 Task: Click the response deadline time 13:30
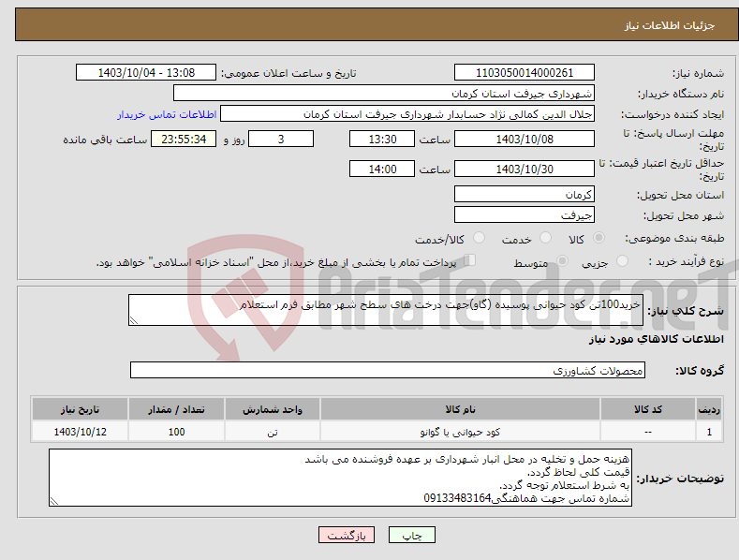(382, 139)
